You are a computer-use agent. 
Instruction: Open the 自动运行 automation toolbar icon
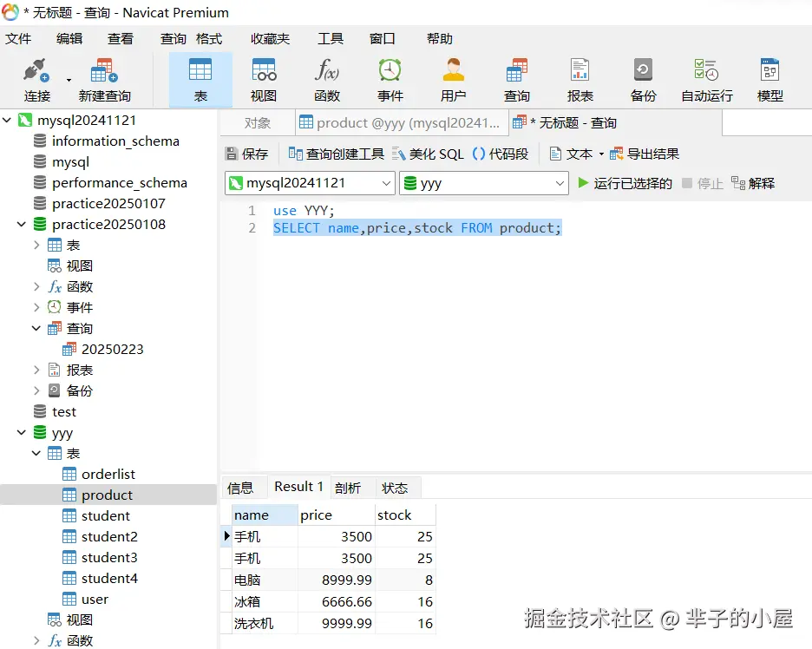[707, 80]
